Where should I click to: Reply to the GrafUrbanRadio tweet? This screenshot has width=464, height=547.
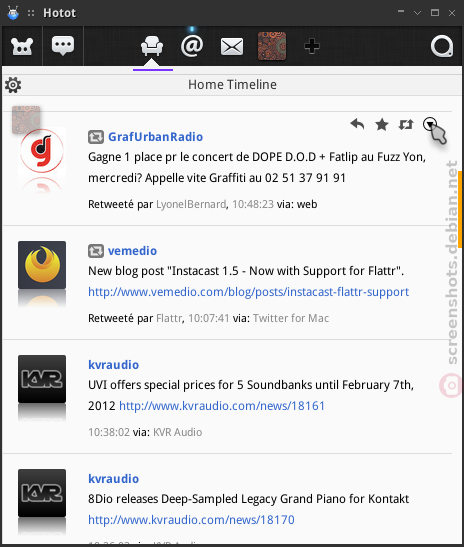pyautogui.click(x=357, y=124)
